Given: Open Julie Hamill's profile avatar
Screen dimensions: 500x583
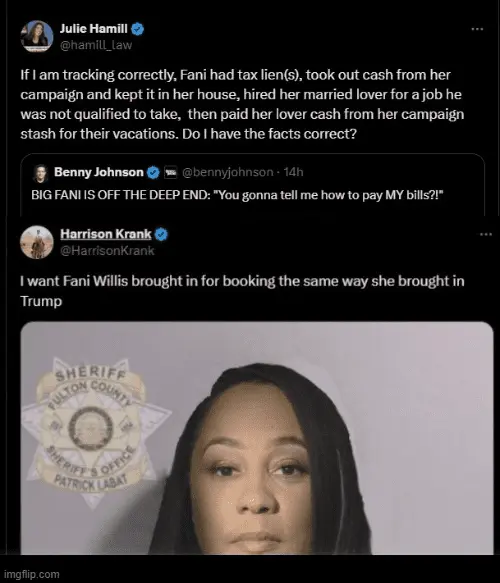Looking at the screenshot, I should [x=36, y=36].
